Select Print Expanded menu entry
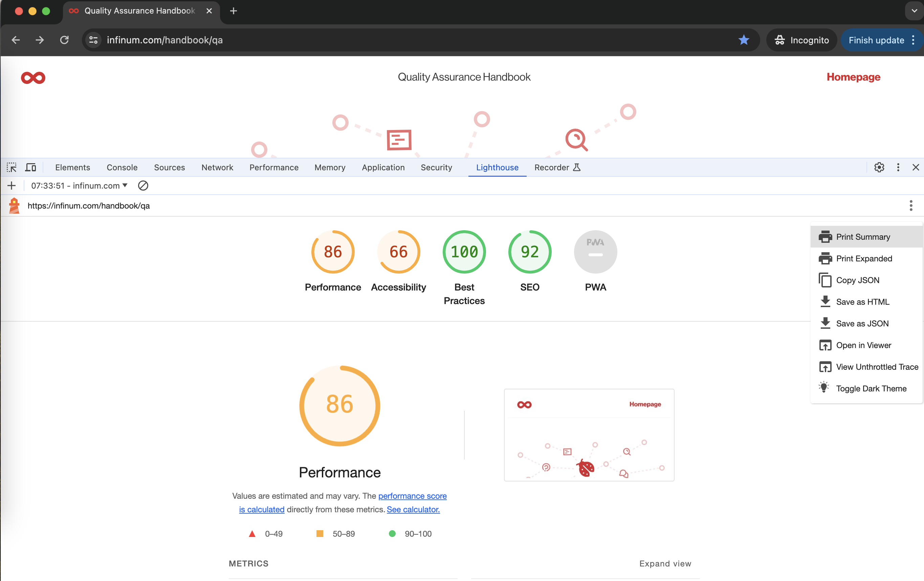924x581 pixels. pos(866,258)
